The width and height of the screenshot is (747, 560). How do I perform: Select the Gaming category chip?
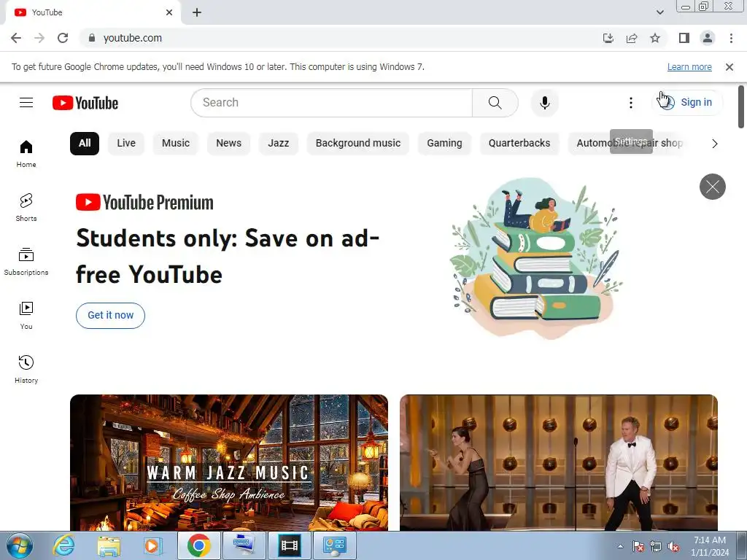444,144
